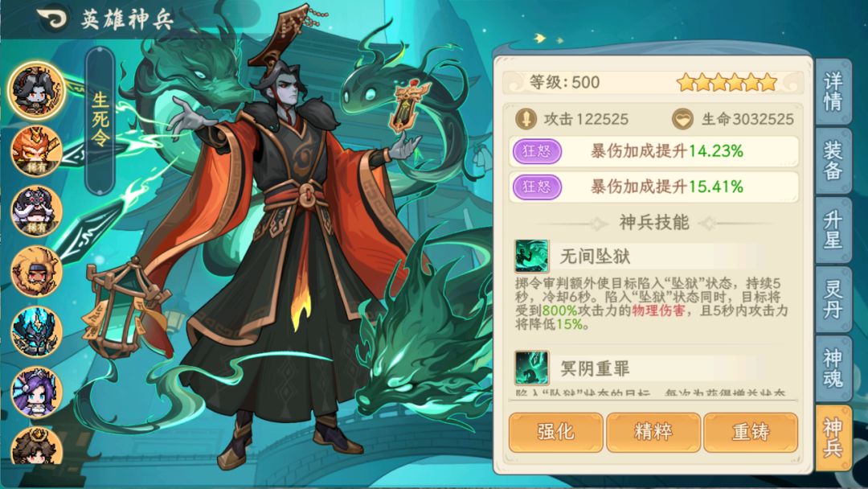Click the six-star rating display
This screenshot has width=868, height=489.
(x=727, y=83)
